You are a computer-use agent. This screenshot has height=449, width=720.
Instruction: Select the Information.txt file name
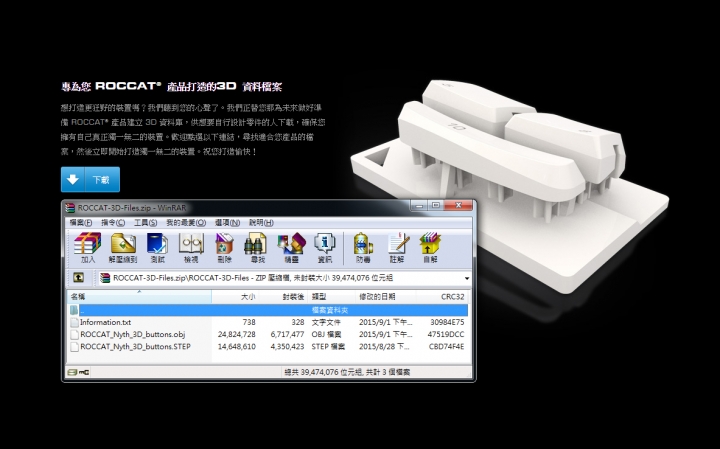point(105,322)
